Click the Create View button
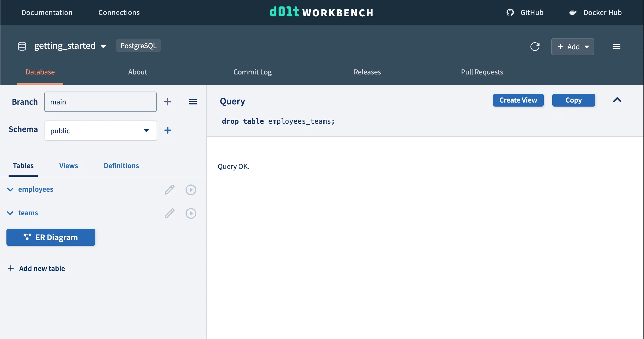Viewport: 644px width, 339px height. click(518, 100)
